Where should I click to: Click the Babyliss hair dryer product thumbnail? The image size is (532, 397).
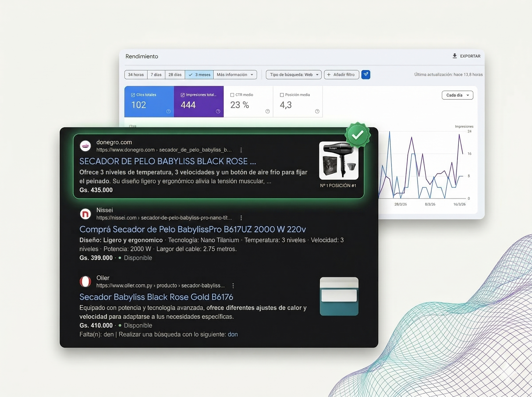click(339, 161)
